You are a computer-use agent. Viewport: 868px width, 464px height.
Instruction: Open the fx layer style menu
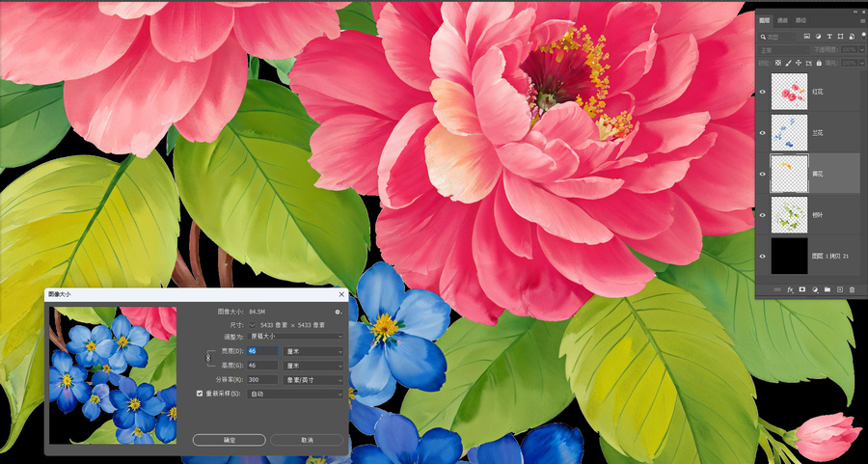(791, 289)
